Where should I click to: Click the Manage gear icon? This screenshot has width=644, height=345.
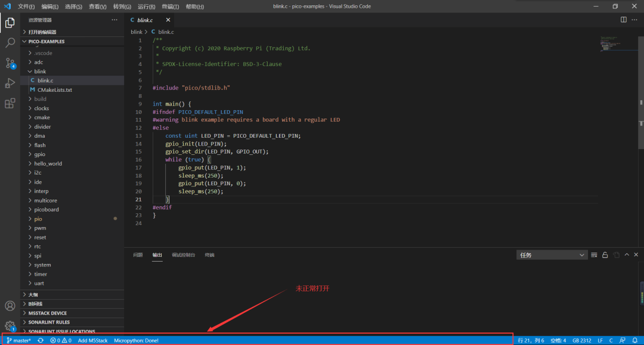tap(10, 326)
